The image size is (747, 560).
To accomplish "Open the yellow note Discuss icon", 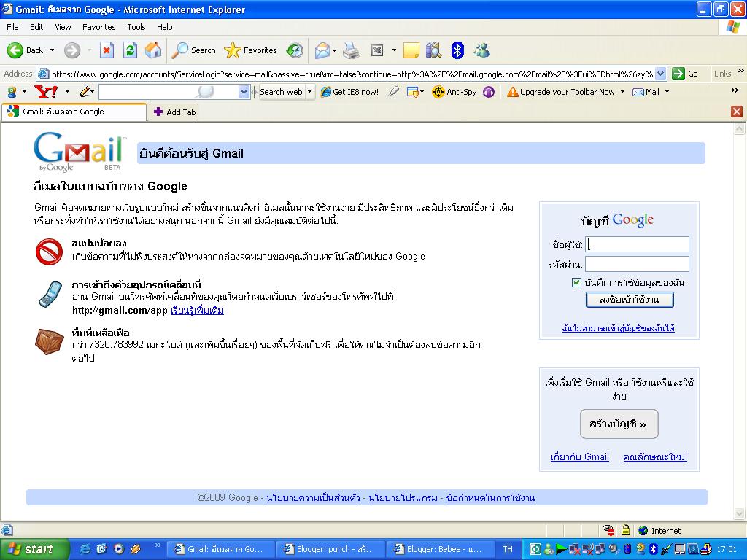I will click(x=411, y=50).
